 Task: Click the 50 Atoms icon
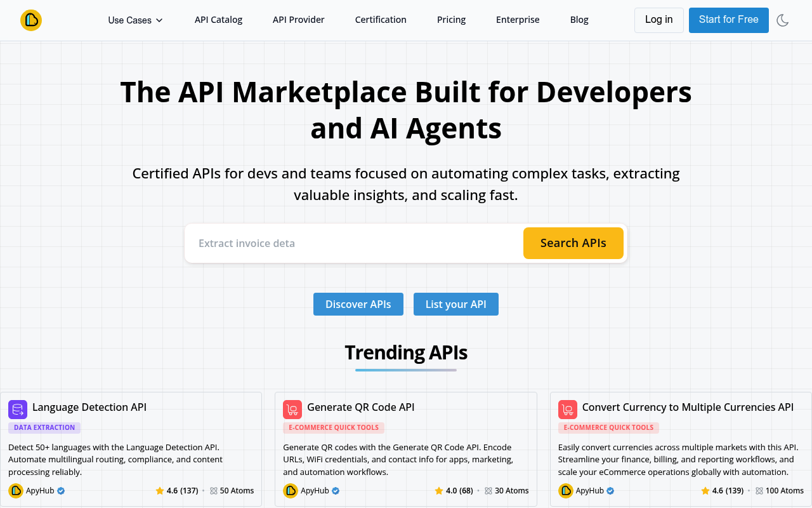[x=214, y=491]
